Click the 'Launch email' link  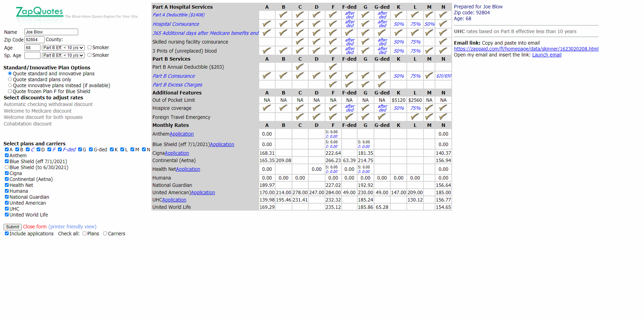[547, 55]
